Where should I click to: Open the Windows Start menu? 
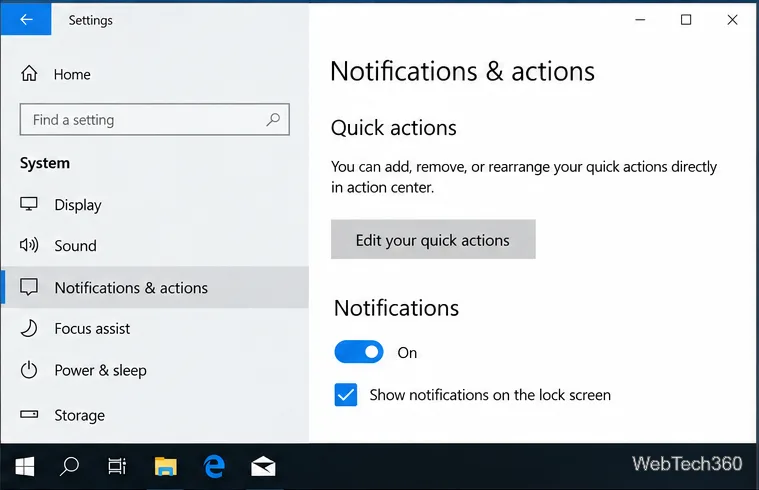[25, 467]
